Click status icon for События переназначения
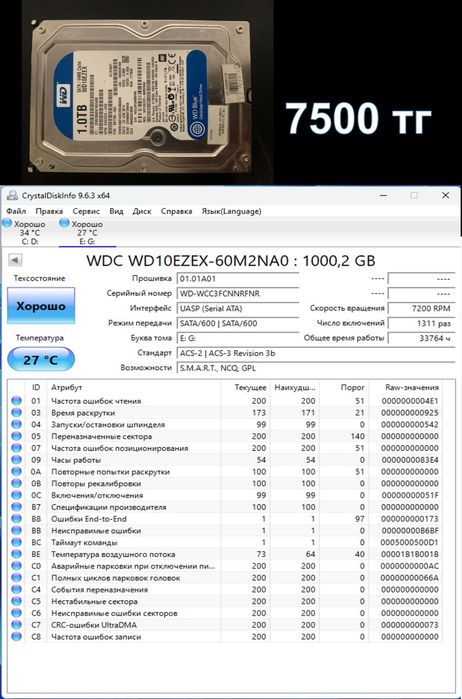This screenshot has height=699, width=462. coord(16,590)
